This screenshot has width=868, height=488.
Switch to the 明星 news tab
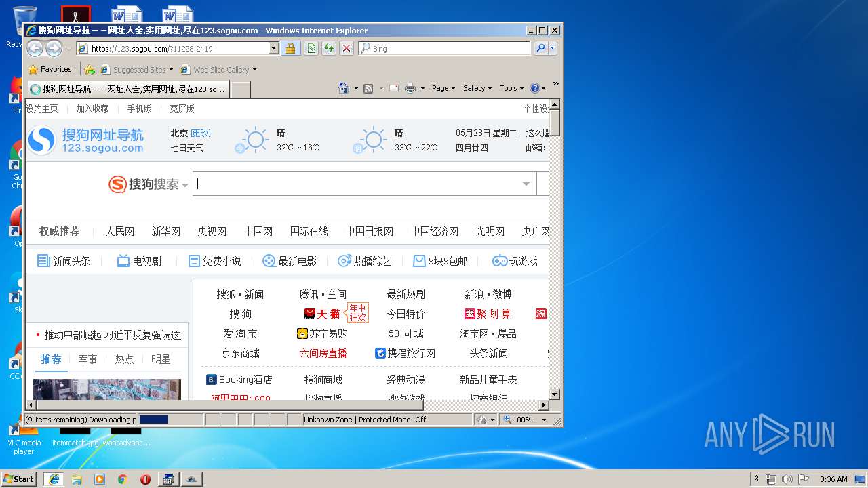pos(161,359)
